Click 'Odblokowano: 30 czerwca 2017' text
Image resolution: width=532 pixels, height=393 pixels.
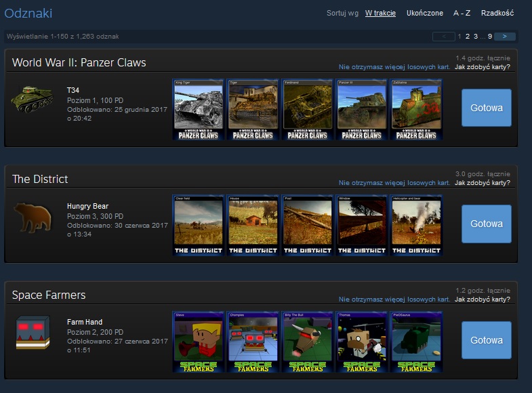117,226
